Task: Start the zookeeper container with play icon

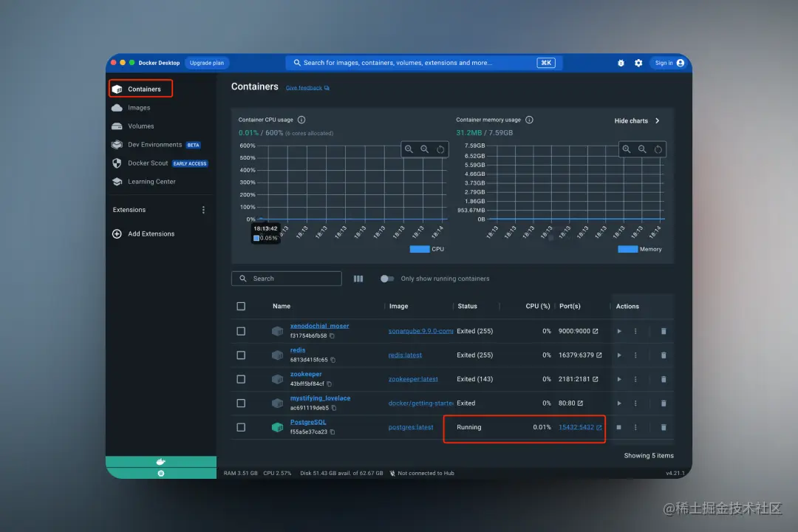Action: click(x=619, y=379)
